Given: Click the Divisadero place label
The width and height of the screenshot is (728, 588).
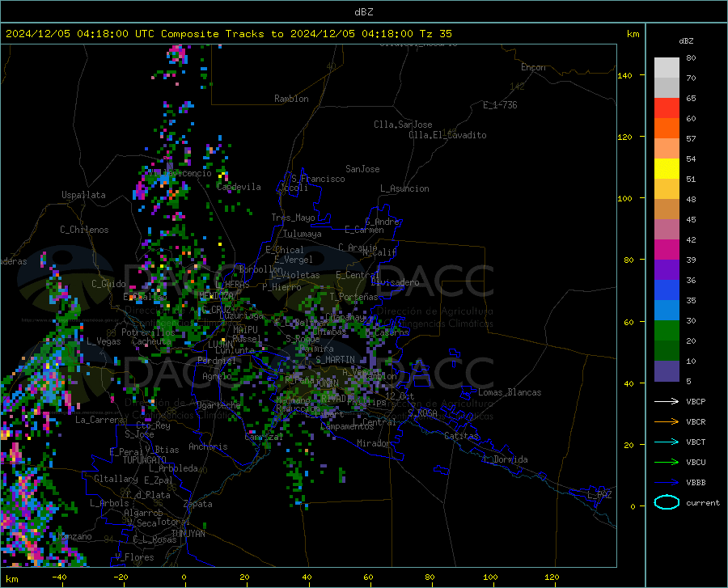Looking at the screenshot, I should pyautogui.click(x=395, y=282).
